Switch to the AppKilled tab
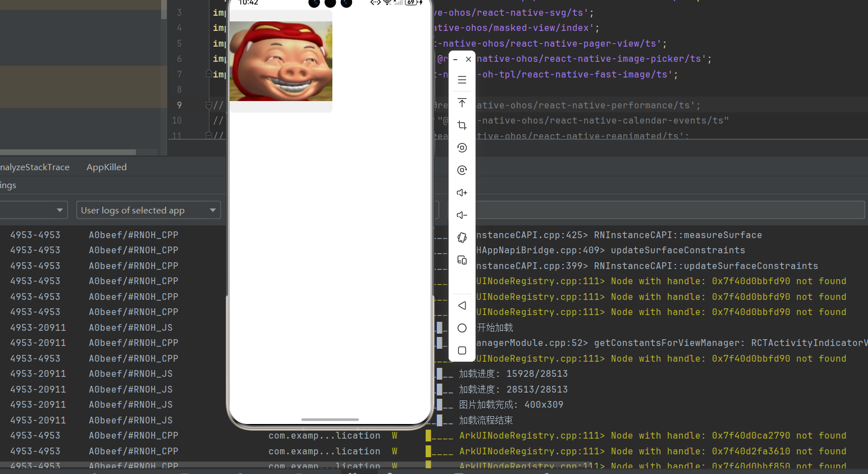Image resolution: width=868 pixels, height=474 pixels. pos(107,167)
